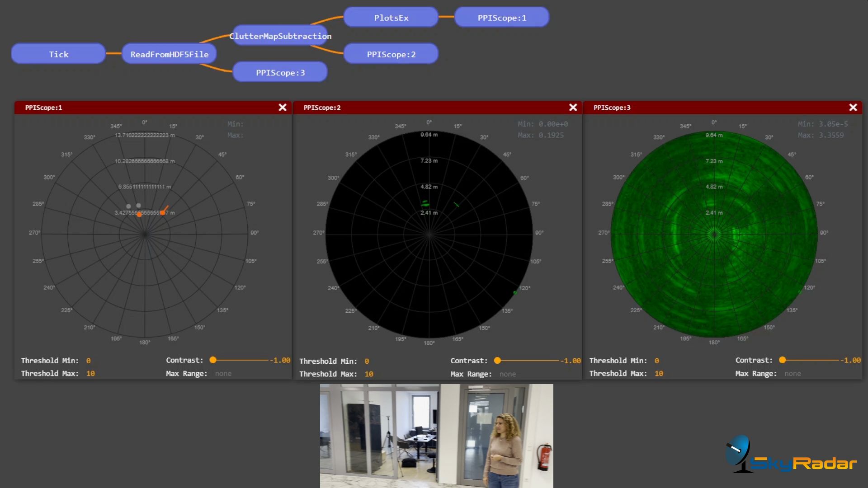
Task: Open the PPIScope:2 node in the graph
Action: [x=391, y=54]
